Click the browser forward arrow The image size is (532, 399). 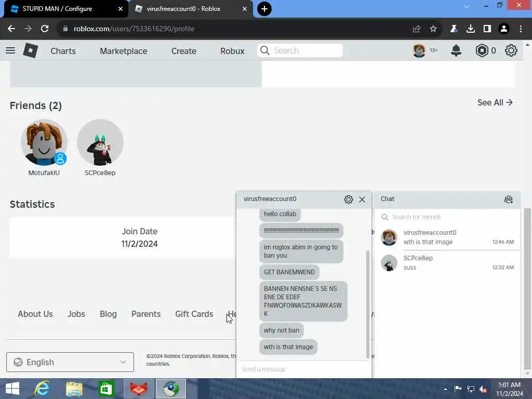coord(28,29)
